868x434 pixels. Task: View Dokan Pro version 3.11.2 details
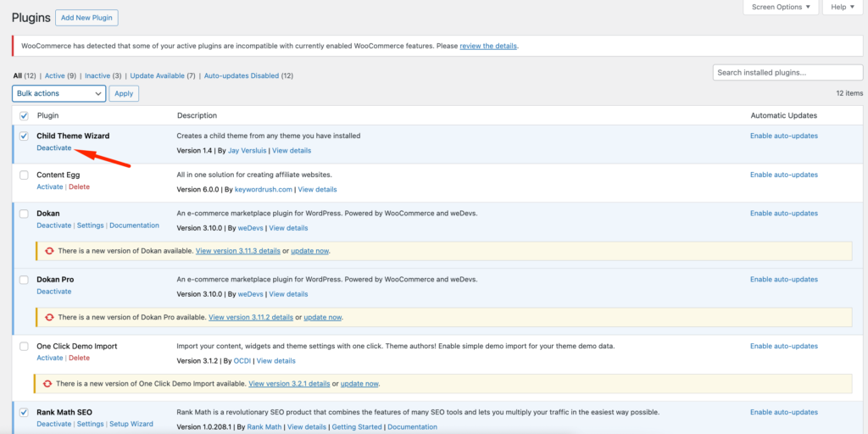[251, 317]
